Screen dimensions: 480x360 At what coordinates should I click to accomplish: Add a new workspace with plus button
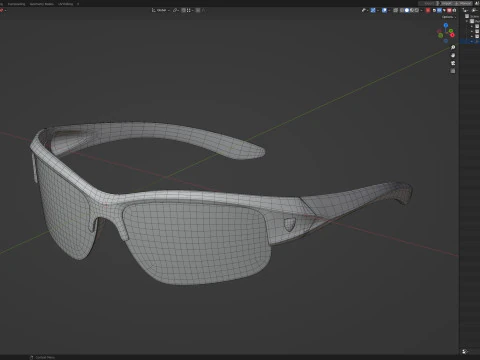(x=78, y=4)
